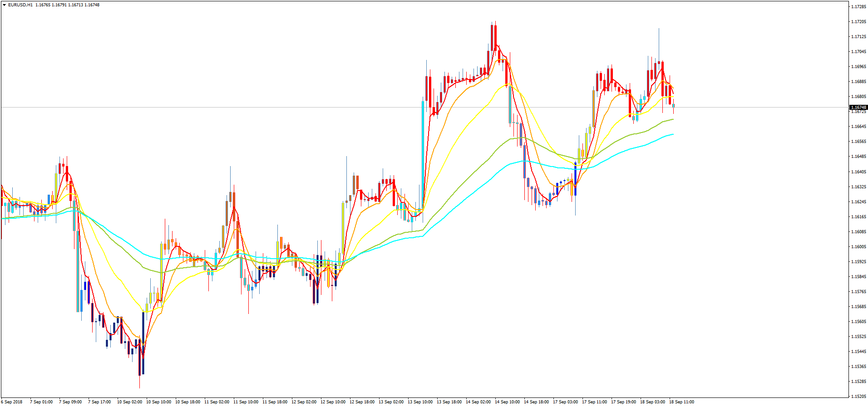Click the 1.17125 price scale value
Viewport: 868px width, 407px height.
(858, 37)
